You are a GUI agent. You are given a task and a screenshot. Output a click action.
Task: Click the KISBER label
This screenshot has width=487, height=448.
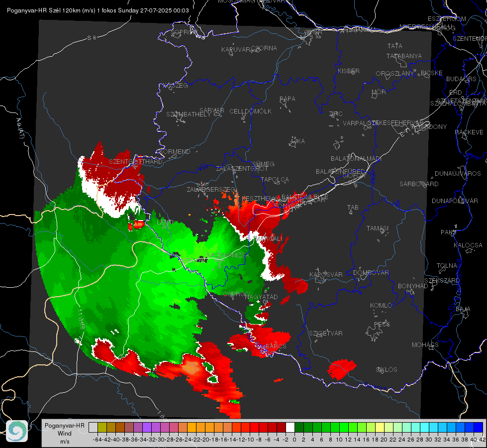click(x=349, y=71)
